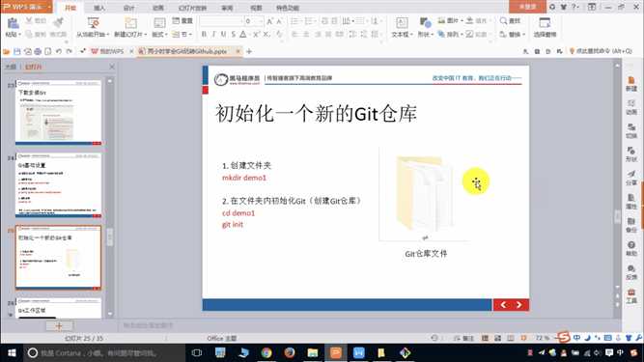
Task: Start slideshow from current slide icon
Action: [94, 23]
